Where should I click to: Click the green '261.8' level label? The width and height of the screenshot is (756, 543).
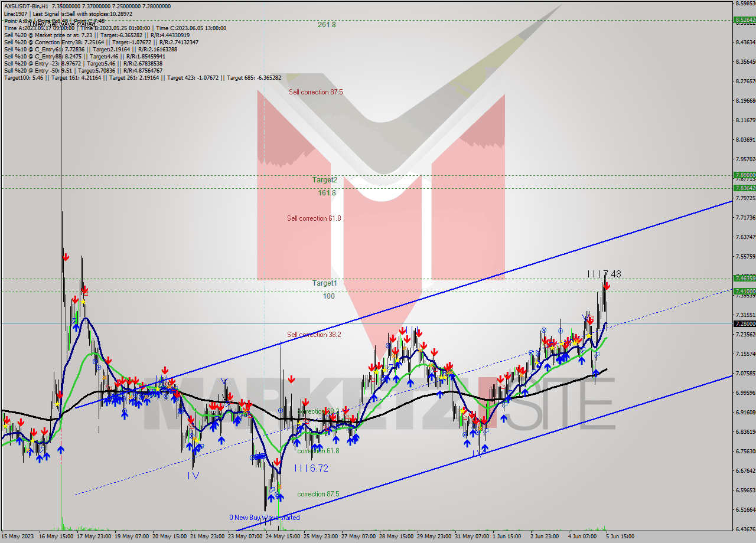pyautogui.click(x=327, y=25)
